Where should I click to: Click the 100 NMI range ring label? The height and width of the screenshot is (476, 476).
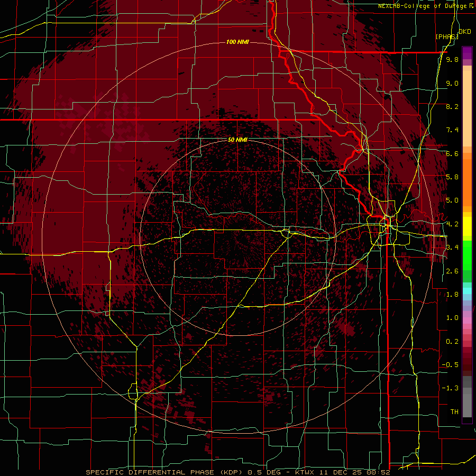click(x=237, y=42)
